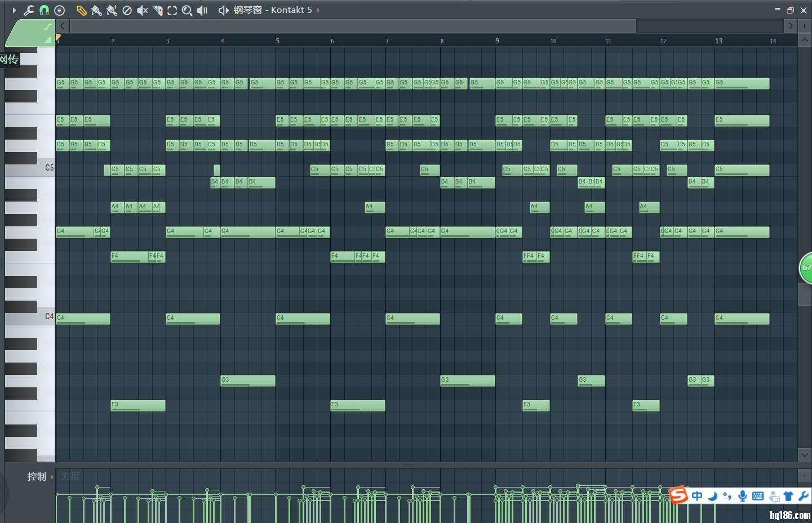The image size is (812, 523).
Task: Toggle Sogou punctuation mode icon
Action: (x=727, y=496)
